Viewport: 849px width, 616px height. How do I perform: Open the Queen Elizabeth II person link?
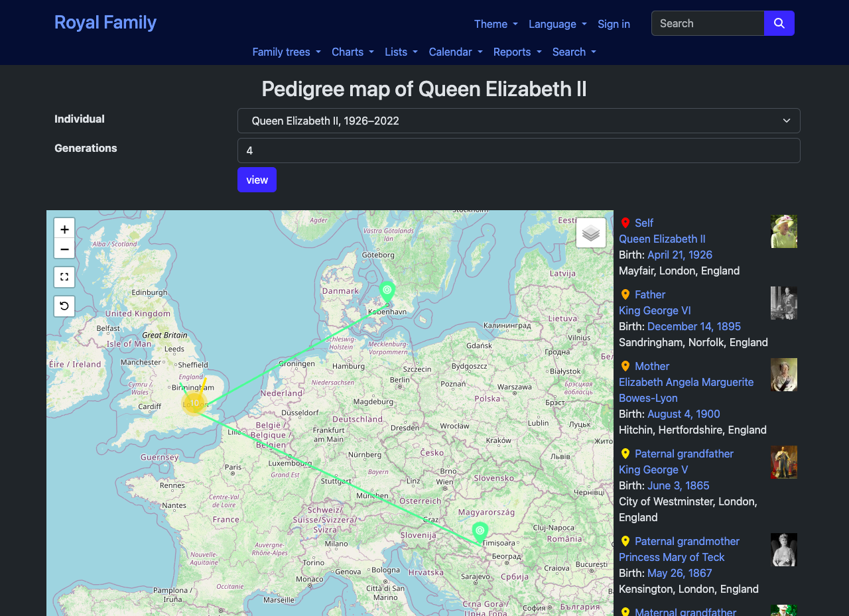[662, 239]
